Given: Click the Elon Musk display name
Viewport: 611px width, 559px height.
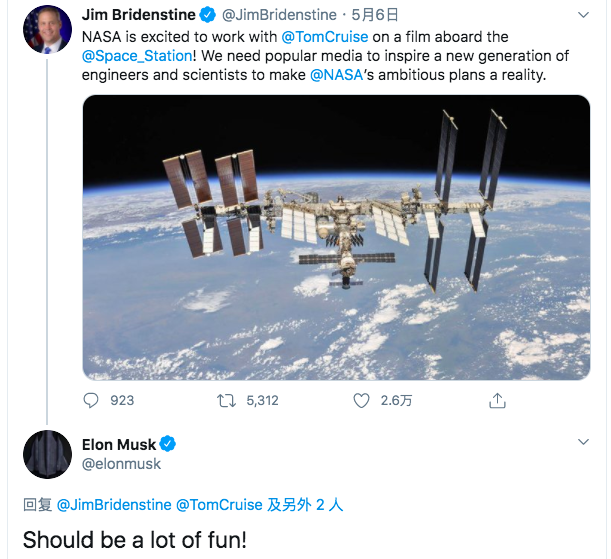Looking at the screenshot, I should [119, 444].
